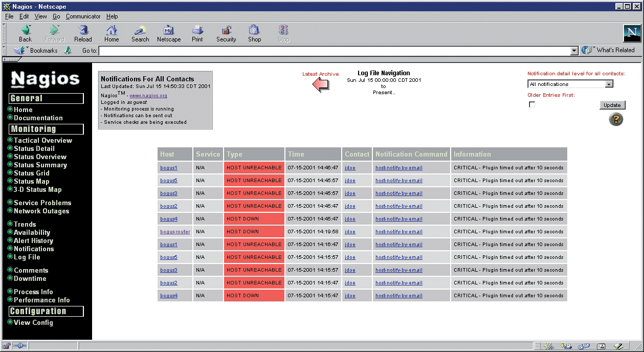This screenshot has width=644, height=352.
Task: Open the 3-D Status Map sidebar link
Action: coord(37,189)
